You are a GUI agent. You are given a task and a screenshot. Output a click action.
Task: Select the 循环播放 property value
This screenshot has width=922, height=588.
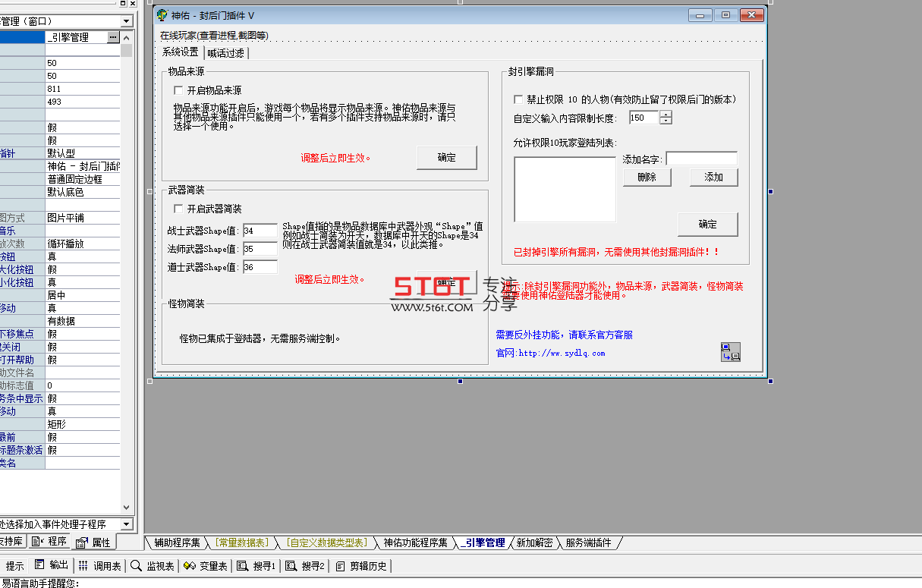pyautogui.click(x=83, y=244)
